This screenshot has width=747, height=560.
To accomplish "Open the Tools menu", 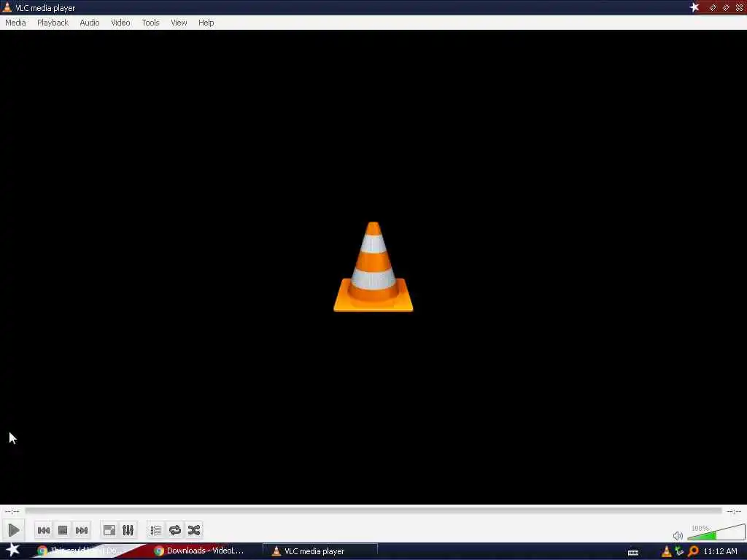I will click(150, 23).
